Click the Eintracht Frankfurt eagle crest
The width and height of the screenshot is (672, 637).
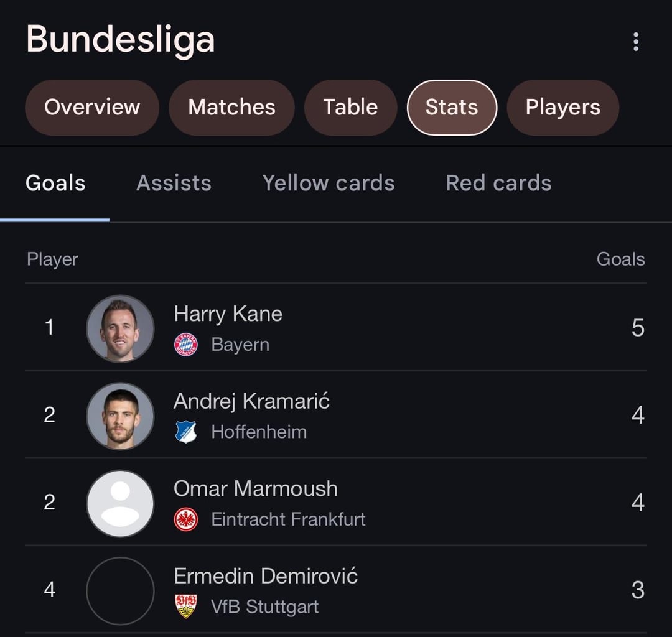coord(186,519)
